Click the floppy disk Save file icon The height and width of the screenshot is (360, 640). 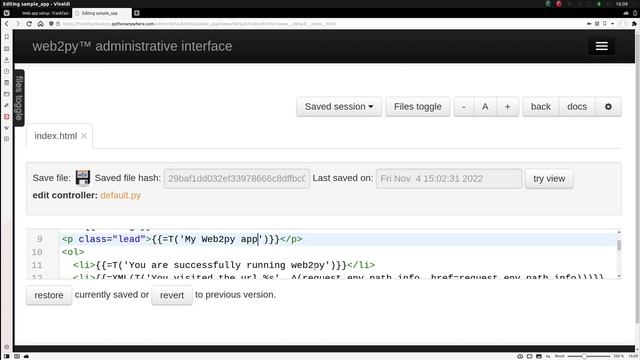(x=83, y=178)
